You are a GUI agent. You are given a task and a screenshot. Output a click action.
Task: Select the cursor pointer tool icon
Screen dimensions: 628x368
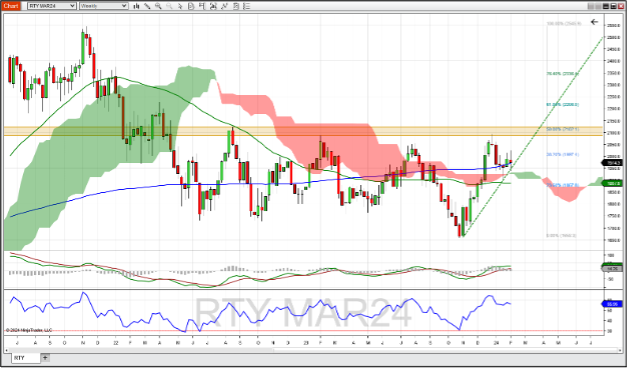[x=180, y=6]
